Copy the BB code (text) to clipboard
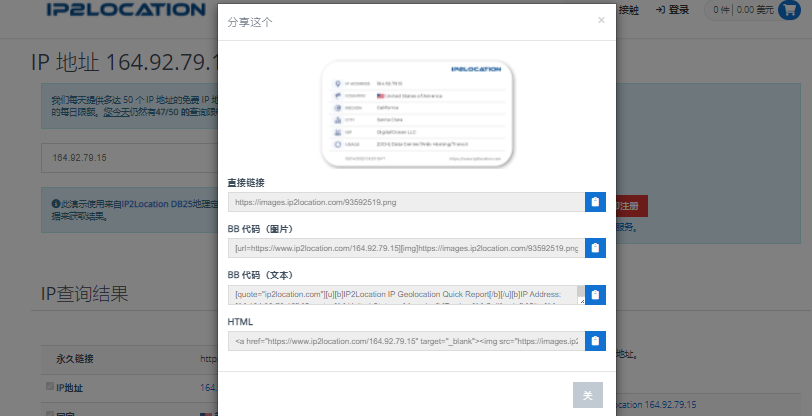Screen dimensions: 812x416 pyautogui.click(x=595, y=295)
